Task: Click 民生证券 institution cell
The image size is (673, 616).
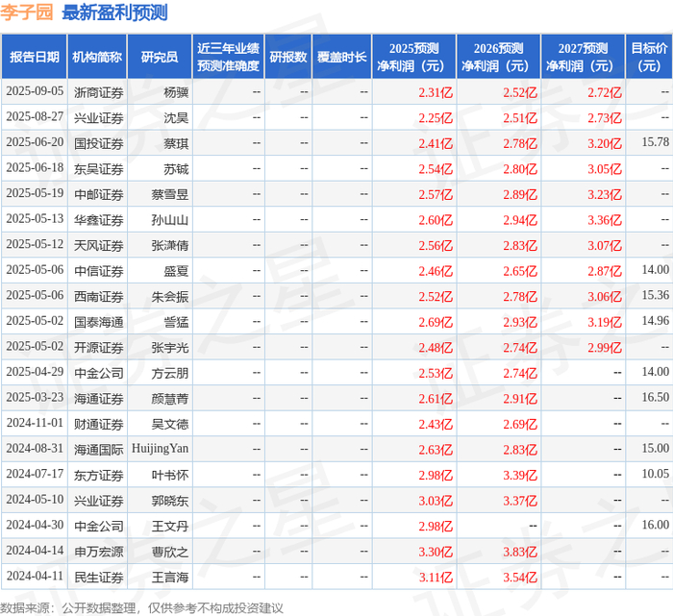Action: [x=99, y=578]
